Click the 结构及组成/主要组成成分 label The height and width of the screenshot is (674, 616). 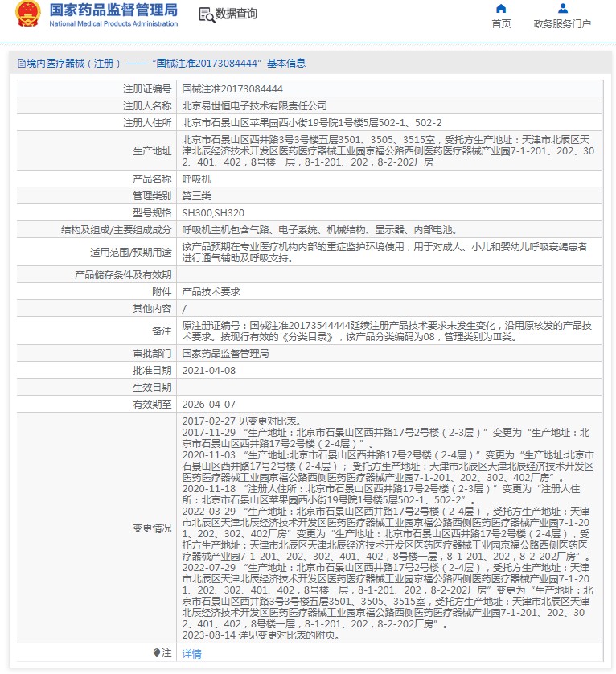click(x=116, y=230)
